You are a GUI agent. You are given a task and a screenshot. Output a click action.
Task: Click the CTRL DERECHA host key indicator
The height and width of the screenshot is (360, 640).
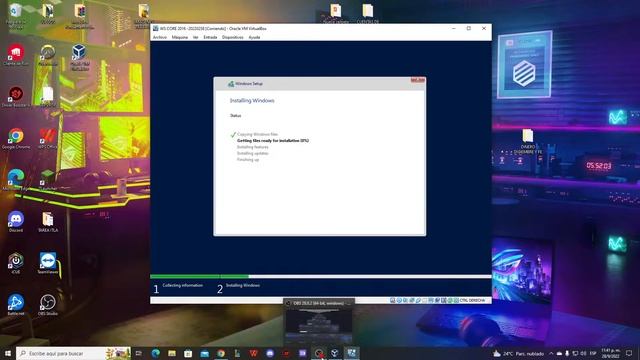pyautogui.click(x=472, y=300)
